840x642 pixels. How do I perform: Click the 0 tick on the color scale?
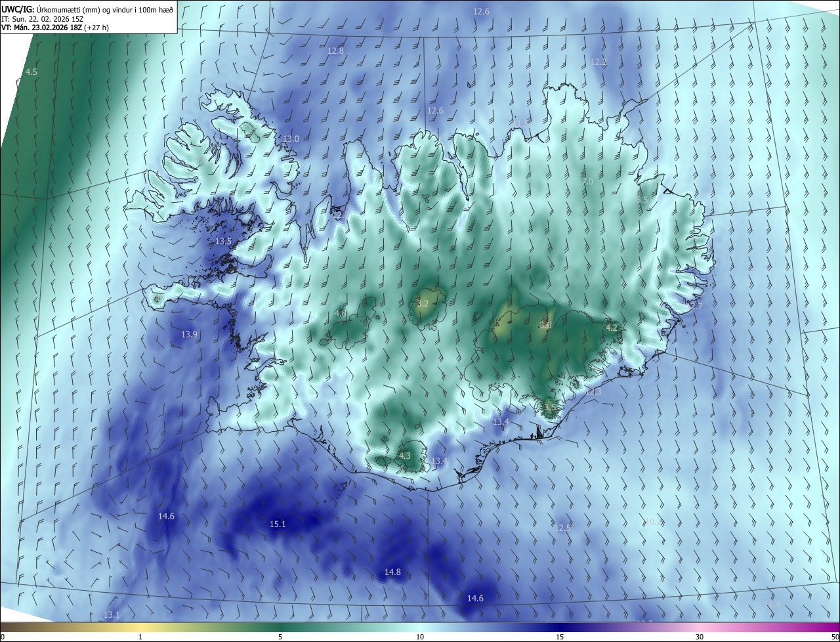[x=2, y=637]
